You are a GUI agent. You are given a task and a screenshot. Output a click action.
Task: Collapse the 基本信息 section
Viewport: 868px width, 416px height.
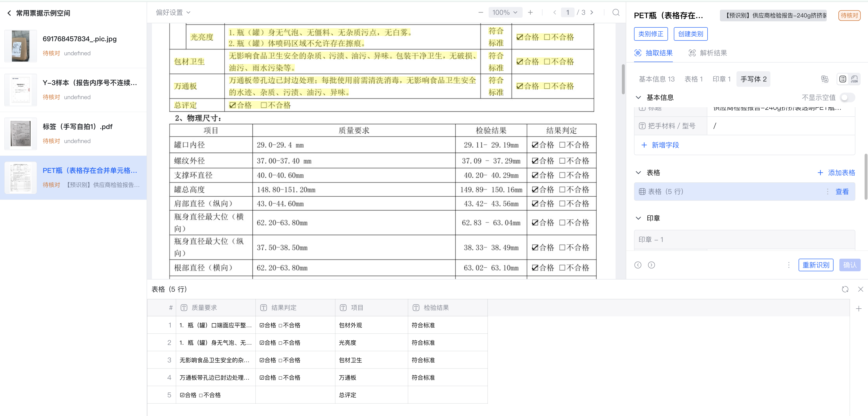point(638,98)
